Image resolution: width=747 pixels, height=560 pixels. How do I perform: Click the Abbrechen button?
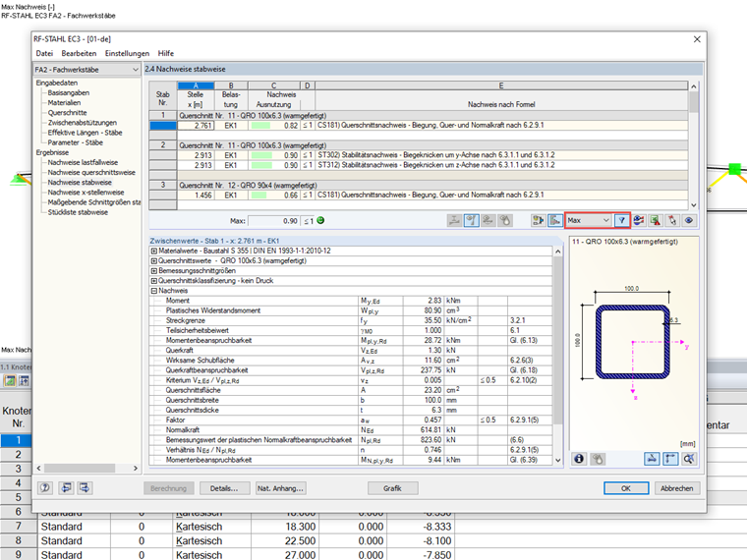click(677, 488)
